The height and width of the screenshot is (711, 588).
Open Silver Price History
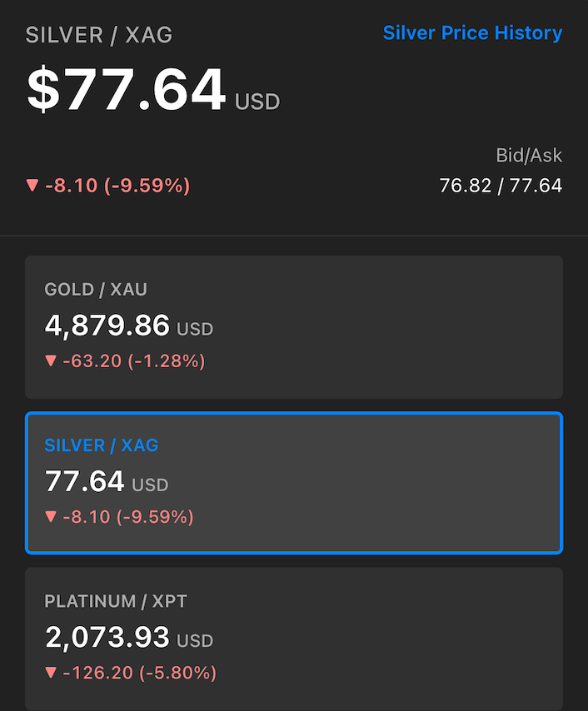pos(472,33)
